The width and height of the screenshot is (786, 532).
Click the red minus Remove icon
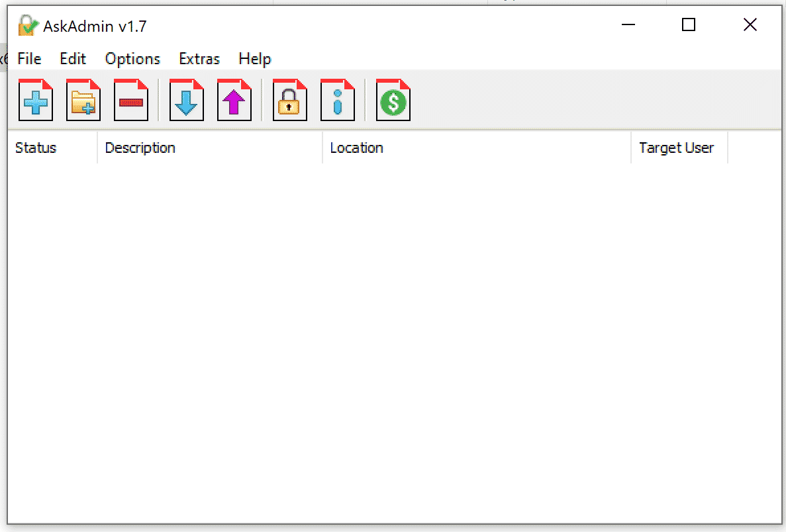131,101
